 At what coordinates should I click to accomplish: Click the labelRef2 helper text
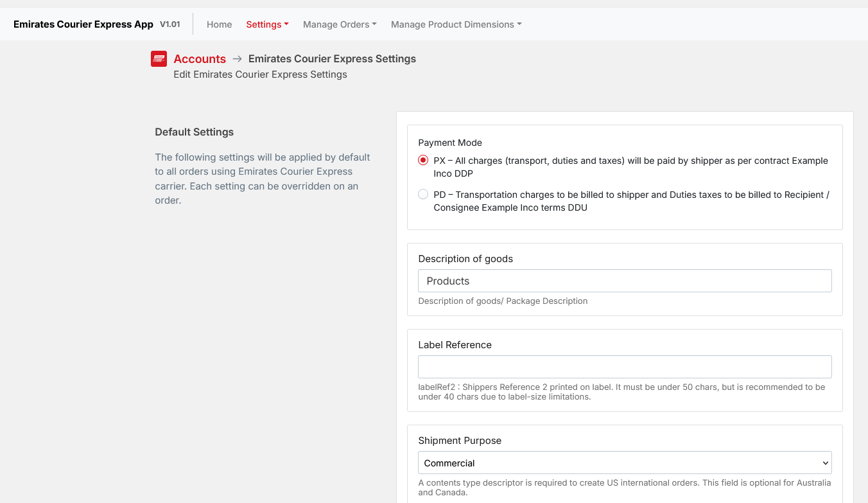click(x=621, y=392)
